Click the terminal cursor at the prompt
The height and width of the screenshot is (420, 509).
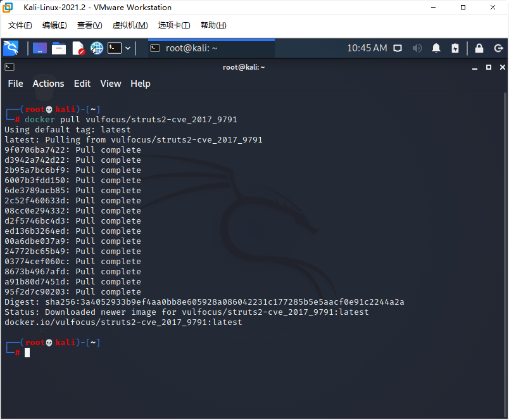(27, 352)
